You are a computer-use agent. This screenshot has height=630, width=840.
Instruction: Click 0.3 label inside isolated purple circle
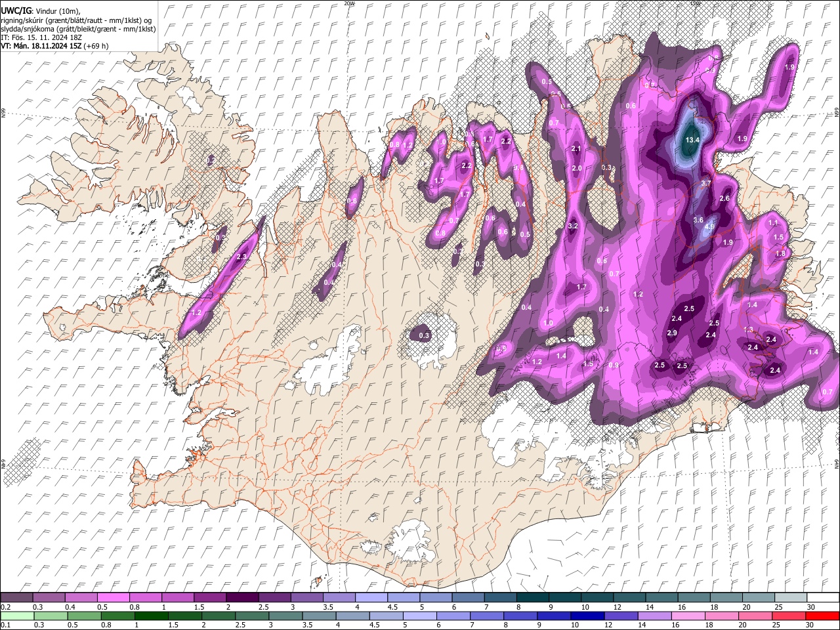pos(424,335)
